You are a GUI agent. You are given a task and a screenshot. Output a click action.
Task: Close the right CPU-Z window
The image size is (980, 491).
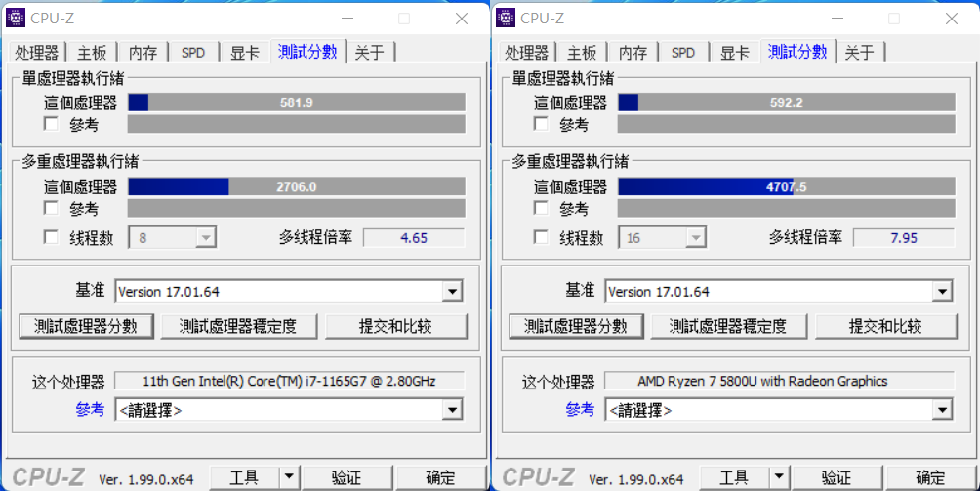(952, 19)
